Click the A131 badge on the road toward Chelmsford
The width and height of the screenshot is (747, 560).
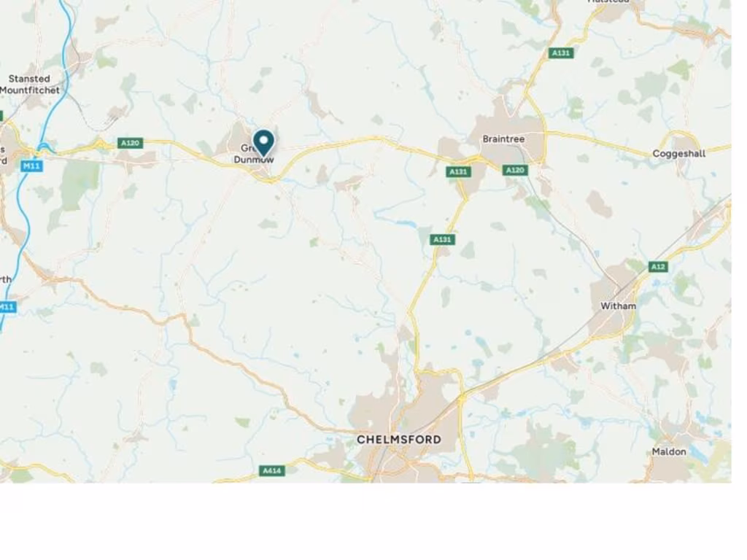click(x=443, y=239)
